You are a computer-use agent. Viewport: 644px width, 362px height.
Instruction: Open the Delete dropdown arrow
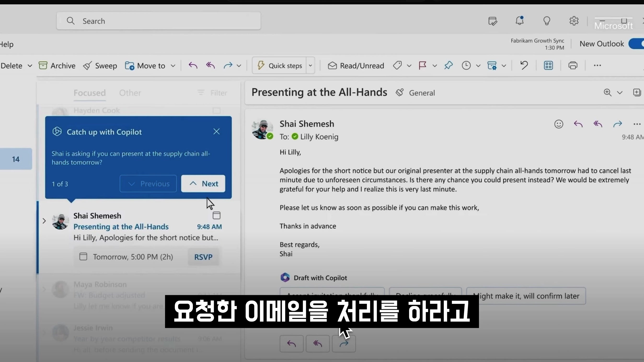pos(30,66)
